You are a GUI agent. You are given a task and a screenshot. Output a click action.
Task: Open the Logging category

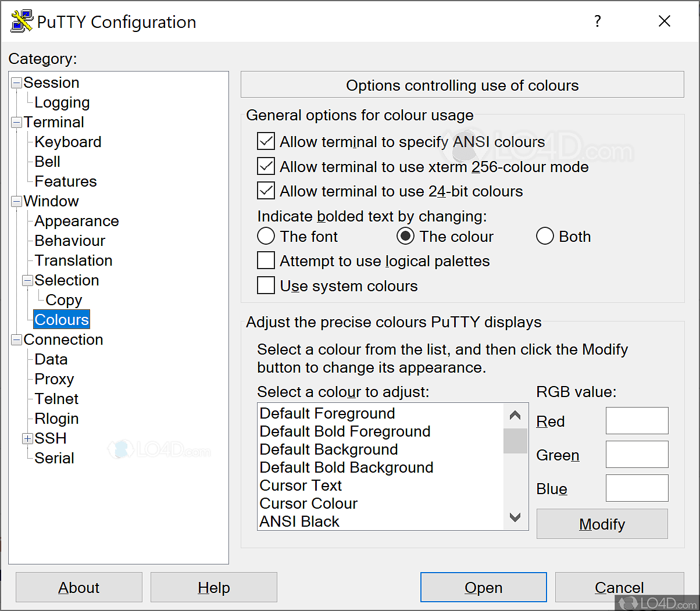[x=62, y=102]
